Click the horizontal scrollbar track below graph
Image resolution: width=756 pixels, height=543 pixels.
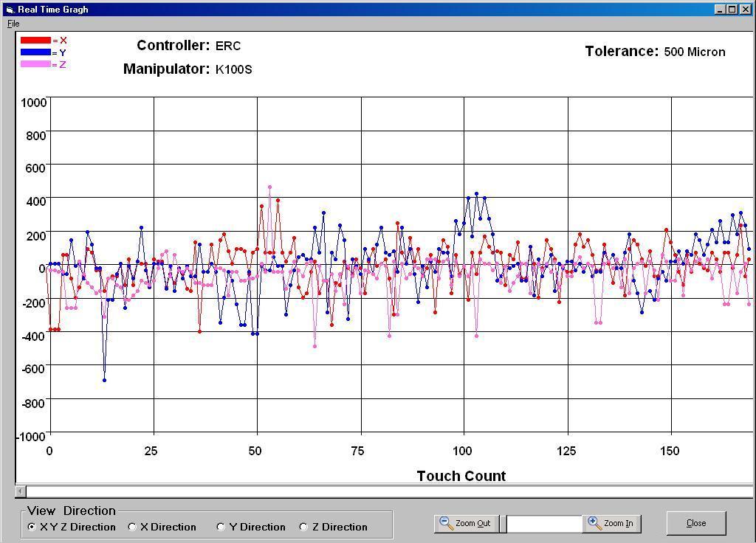[384, 491]
